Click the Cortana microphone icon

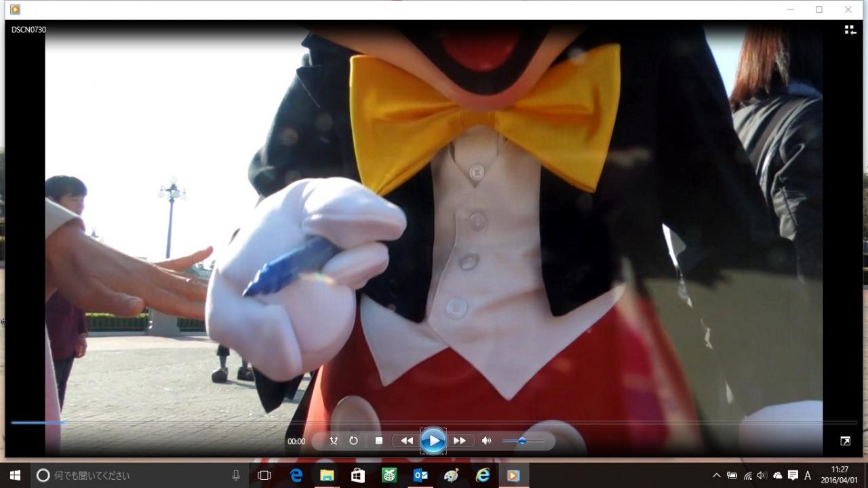click(x=236, y=476)
